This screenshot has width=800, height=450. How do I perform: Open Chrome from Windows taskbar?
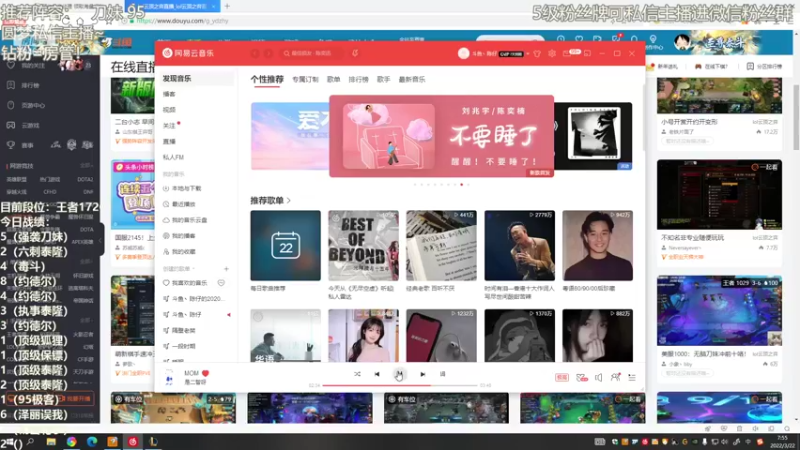pos(71,442)
